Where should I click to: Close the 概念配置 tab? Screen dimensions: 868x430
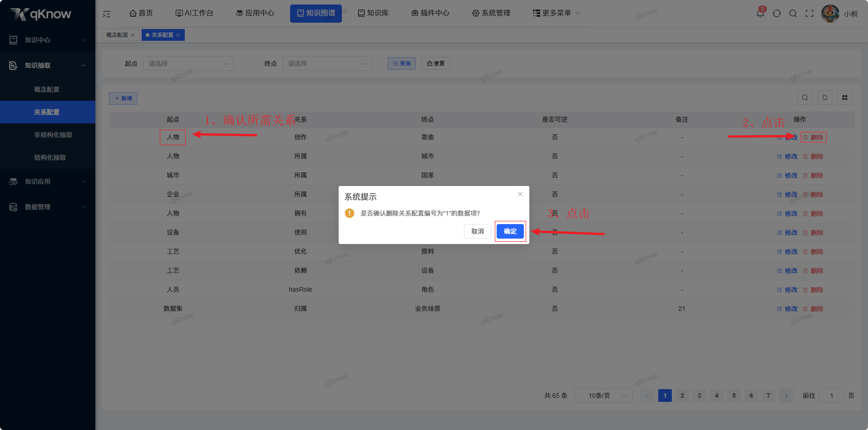(133, 35)
